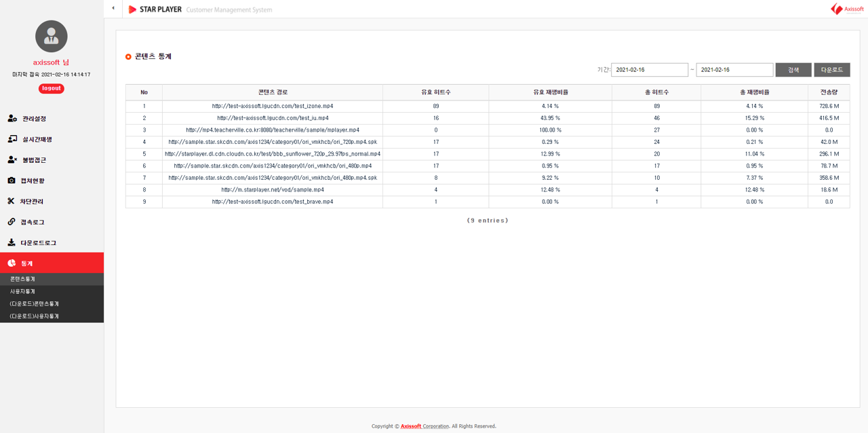
Task: Open the start date field
Action: tap(649, 70)
